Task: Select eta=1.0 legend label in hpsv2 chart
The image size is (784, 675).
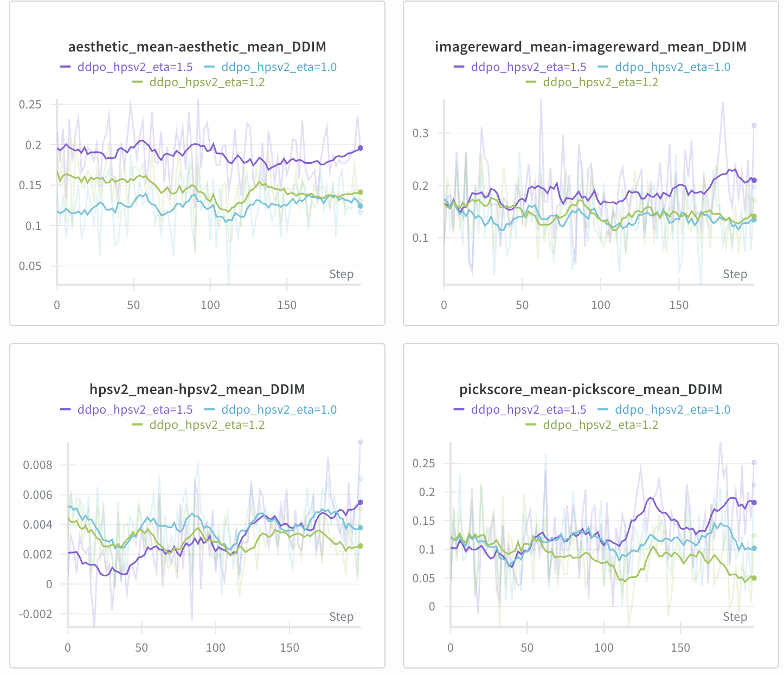Action: point(279,410)
